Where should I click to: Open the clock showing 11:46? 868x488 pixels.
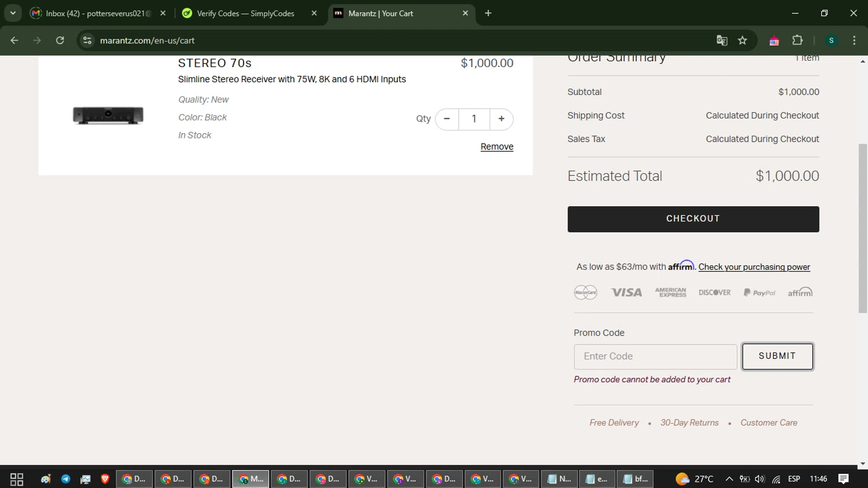[818, 479]
